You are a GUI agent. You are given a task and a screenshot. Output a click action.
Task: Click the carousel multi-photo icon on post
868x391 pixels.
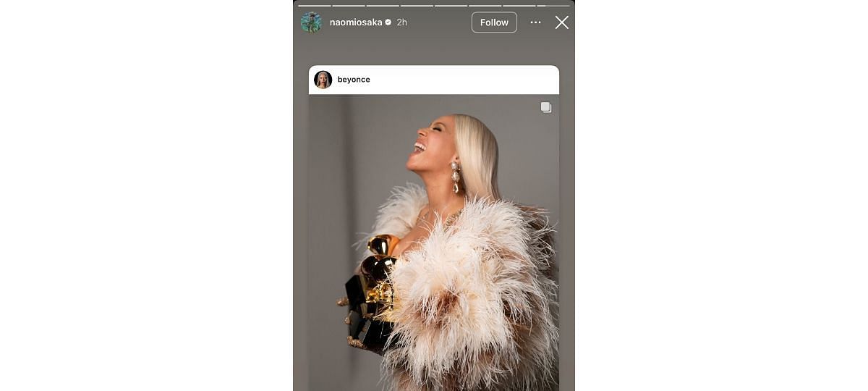point(546,107)
